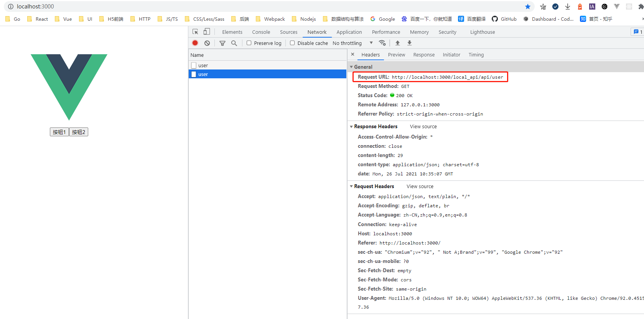The image size is (644, 319).
Task: Switch to the Sources tab
Action: coord(289,32)
